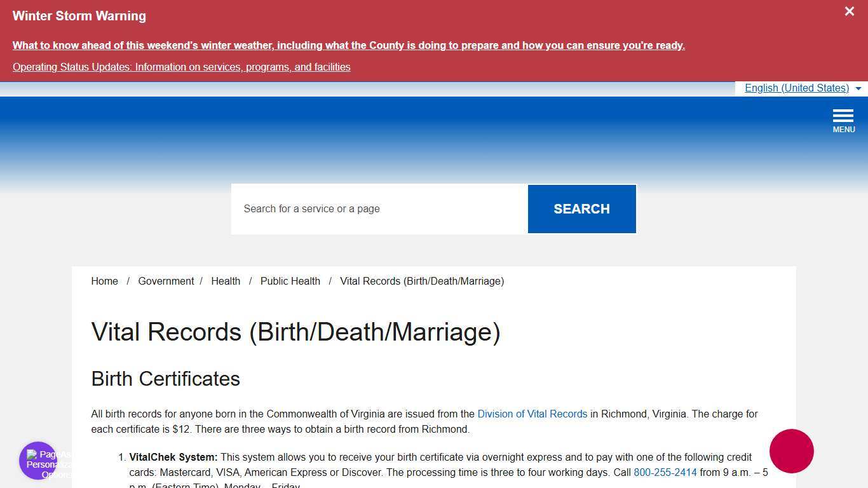The image size is (868, 488).
Task: Expand the English (United States) language dropdown
Action: 797,88
